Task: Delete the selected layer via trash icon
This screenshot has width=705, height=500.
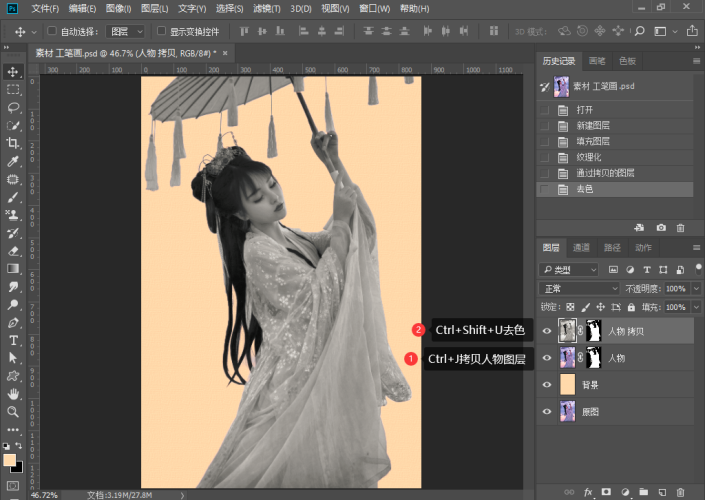Action: (x=681, y=492)
